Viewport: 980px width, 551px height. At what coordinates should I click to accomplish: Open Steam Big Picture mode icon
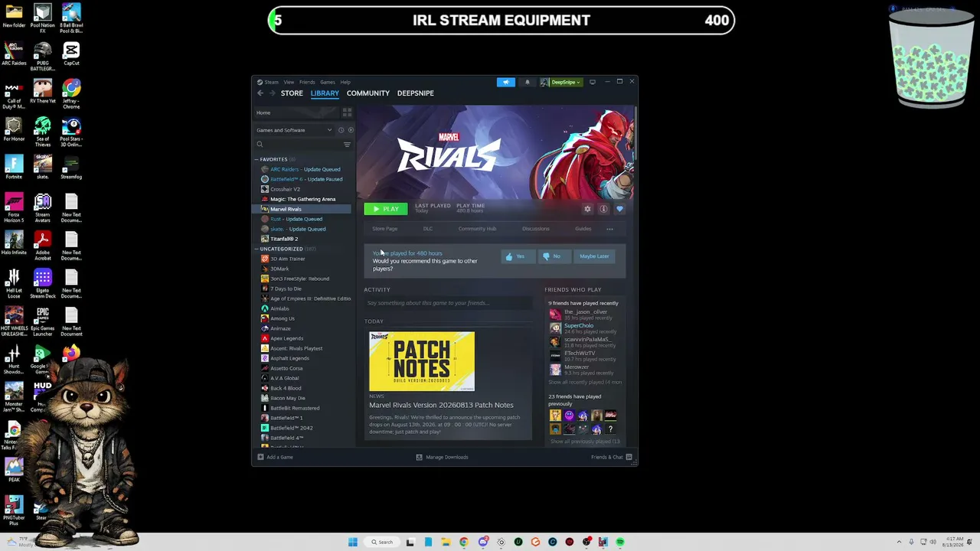[x=592, y=82]
